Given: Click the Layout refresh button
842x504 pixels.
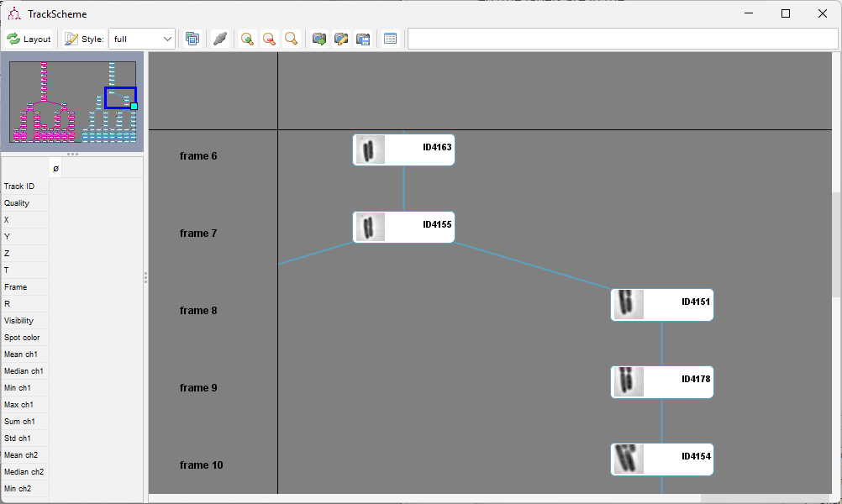Looking at the screenshot, I should (x=29, y=39).
